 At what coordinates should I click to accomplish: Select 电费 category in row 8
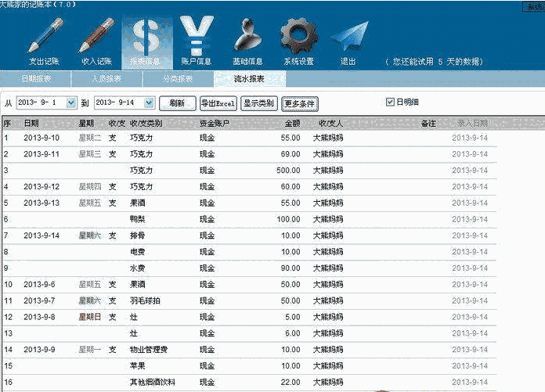coord(138,252)
